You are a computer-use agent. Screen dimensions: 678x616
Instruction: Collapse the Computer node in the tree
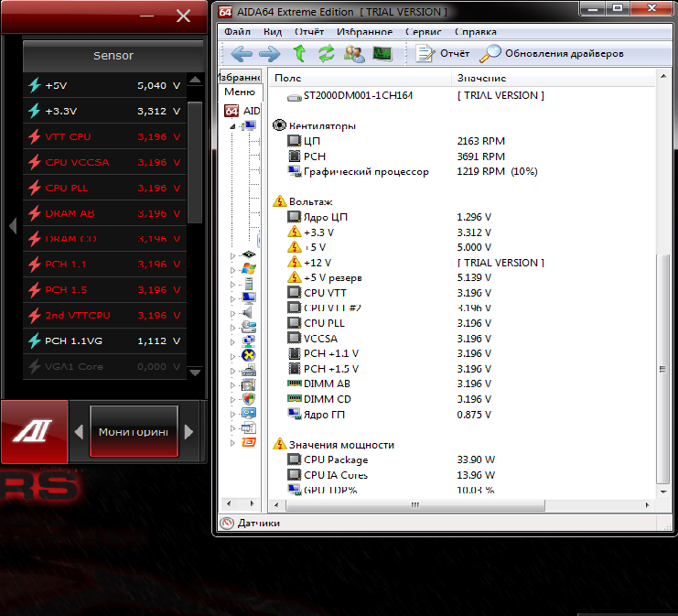pos(232,126)
